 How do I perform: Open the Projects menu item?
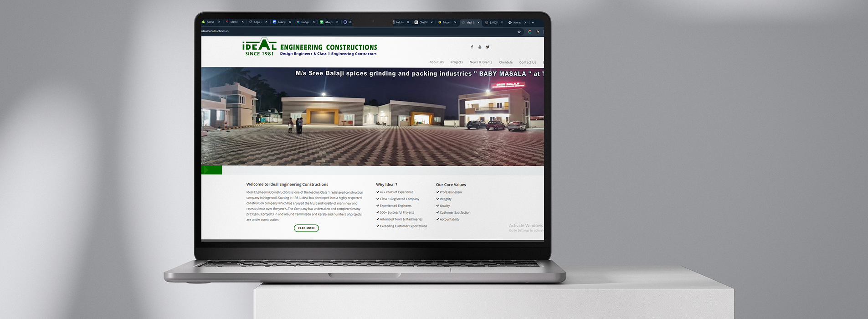coord(457,62)
